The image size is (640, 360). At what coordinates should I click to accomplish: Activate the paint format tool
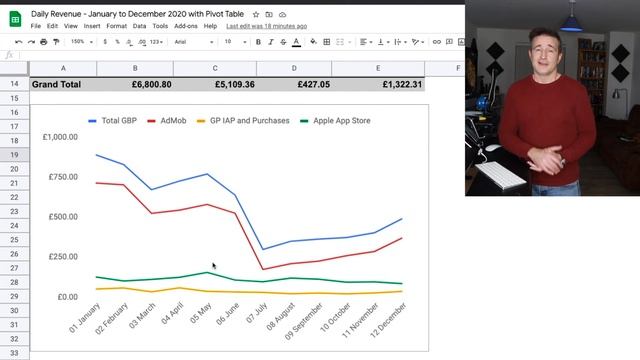point(56,42)
